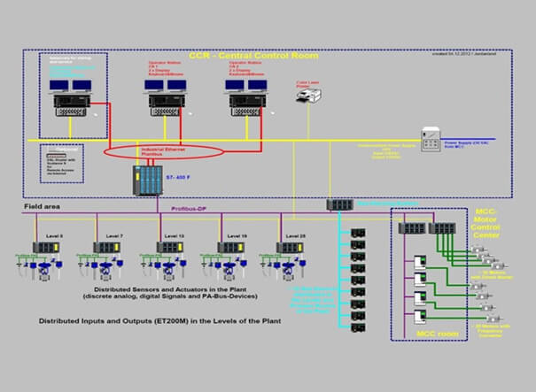Viewport: 536px width, 392px height.
Task: Click the 'MCC room' label
Action: click(438, 334)
